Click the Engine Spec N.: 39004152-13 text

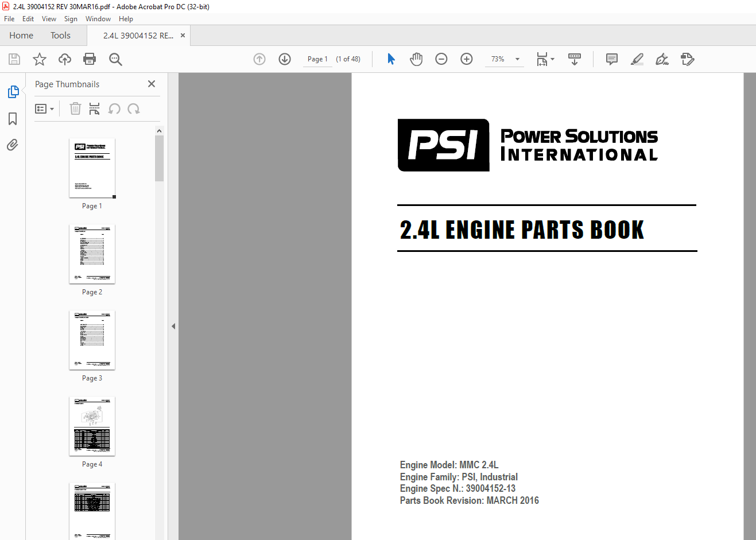[458, 488]
